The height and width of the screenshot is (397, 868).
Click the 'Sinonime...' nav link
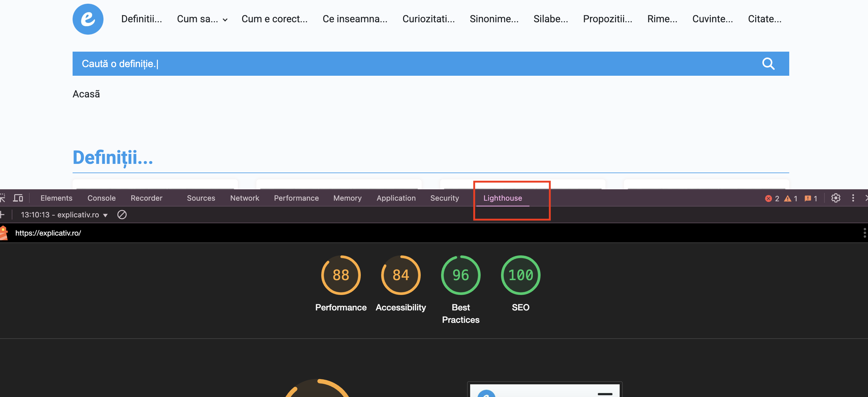pyautogui.click(x=494, y=19)
